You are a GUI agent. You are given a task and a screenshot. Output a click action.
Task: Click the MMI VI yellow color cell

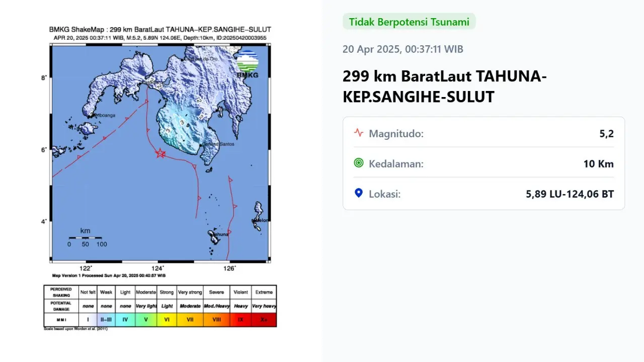point(167,320)
